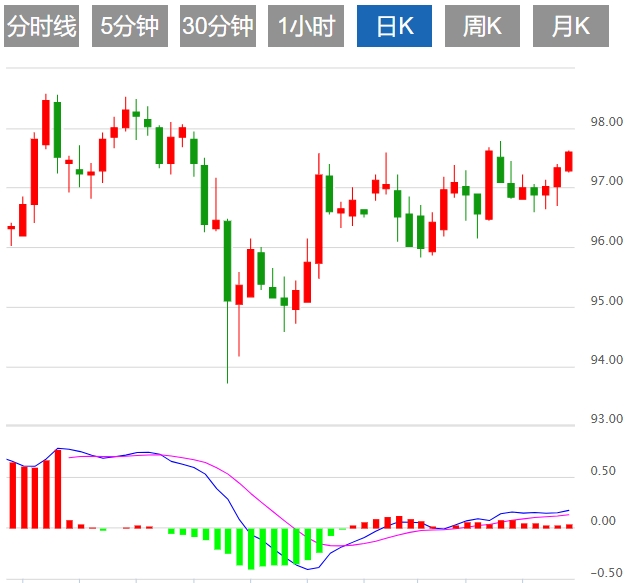Switch to the 分时线 tab
637x583 pixels.
coord(41,26)
